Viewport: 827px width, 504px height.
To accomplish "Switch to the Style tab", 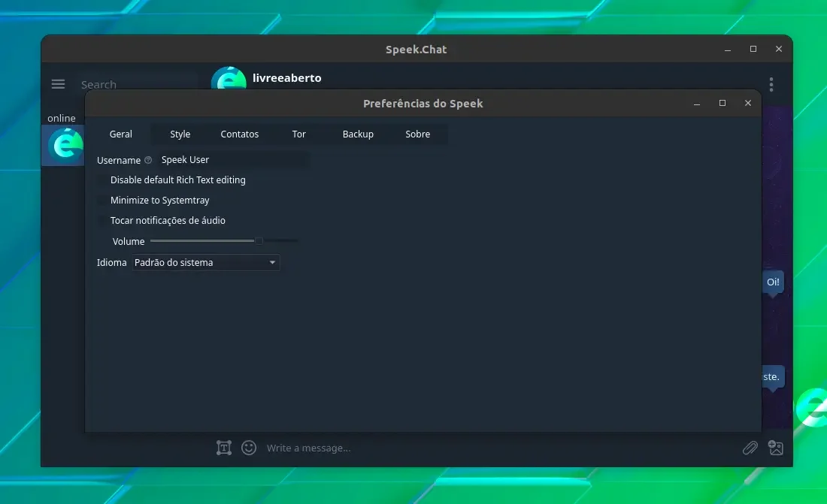I will (180, 134).
